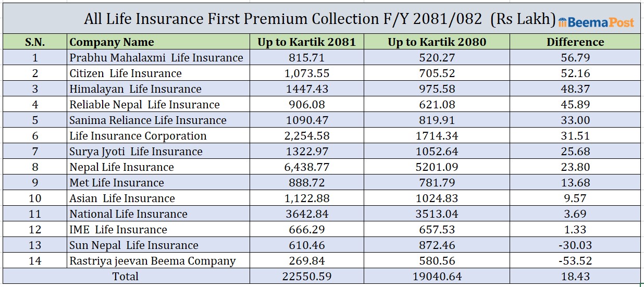Select the National Life Insurance 3513.04 cell
644x287 pixels.
[x=437, y=214]
